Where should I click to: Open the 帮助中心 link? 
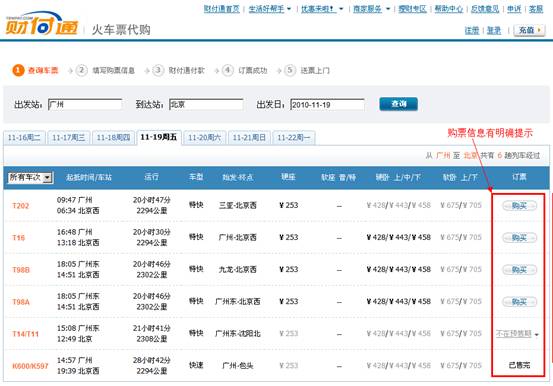[x=449, y=9]
